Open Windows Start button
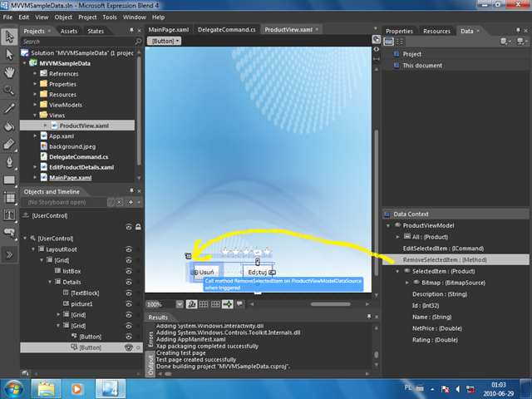This screenshot has height=399, width=532. click(14, 389)
